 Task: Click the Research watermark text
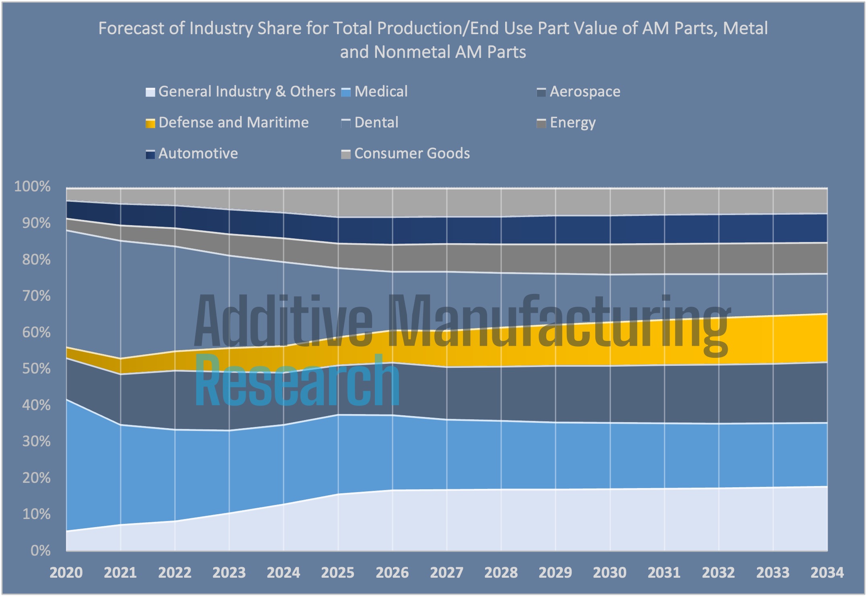coord(297,380)
